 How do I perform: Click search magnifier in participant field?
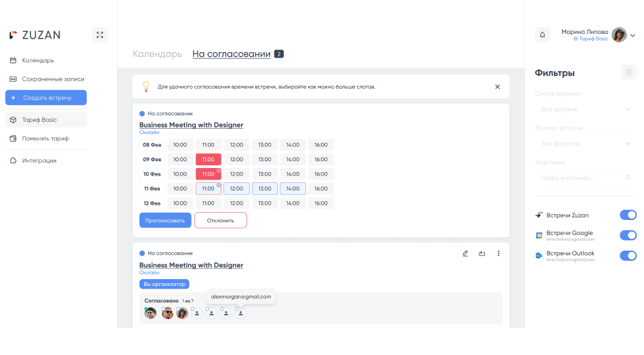628,178
